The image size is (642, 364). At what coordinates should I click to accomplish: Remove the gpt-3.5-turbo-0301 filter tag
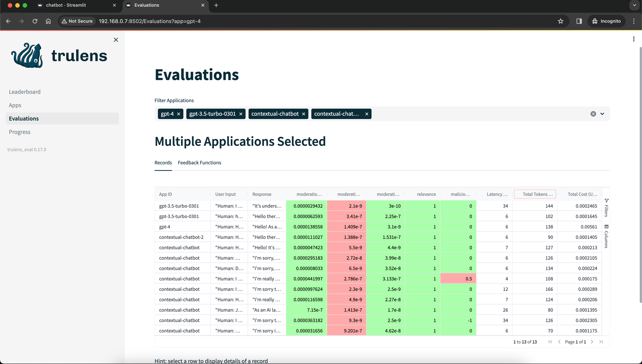[x=241, y=114]
